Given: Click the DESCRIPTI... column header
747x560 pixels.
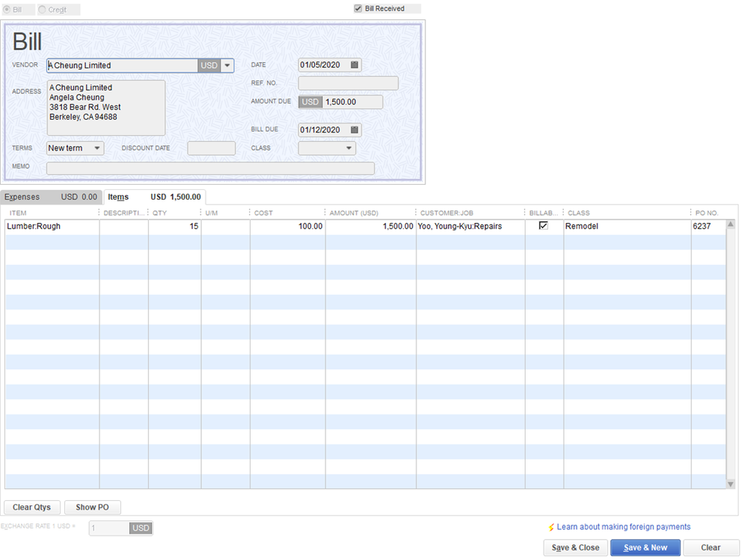Looking at the screenshot, I should (124, 213).
